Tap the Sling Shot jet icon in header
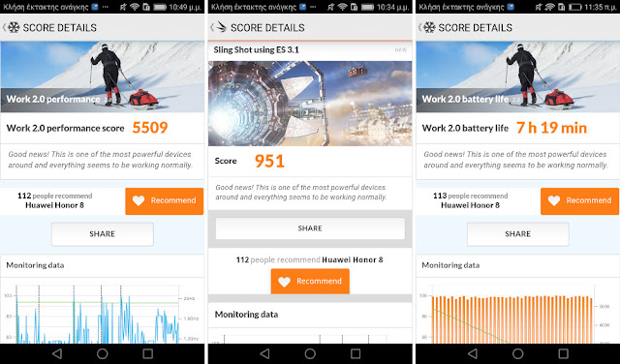The image size is (620, 364). click(221, 27)
